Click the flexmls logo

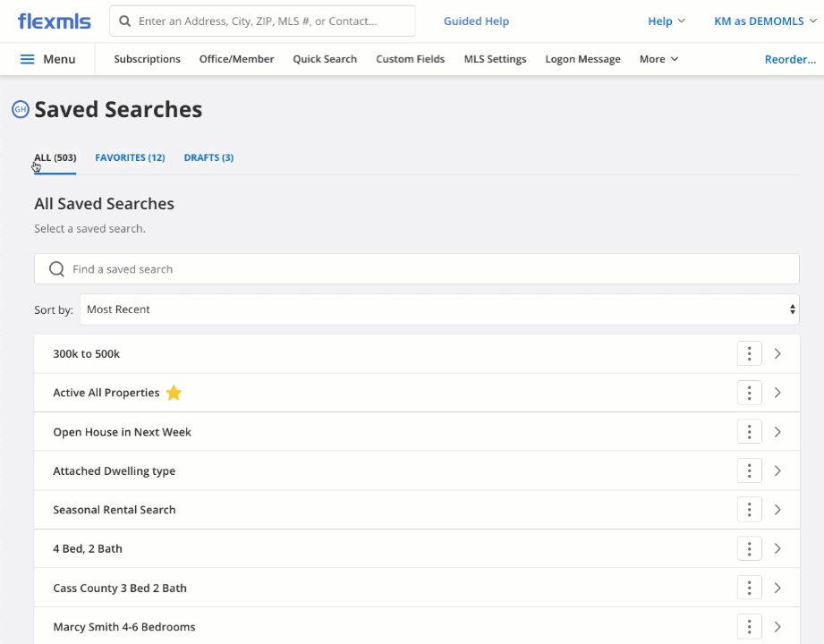(55, 21)
